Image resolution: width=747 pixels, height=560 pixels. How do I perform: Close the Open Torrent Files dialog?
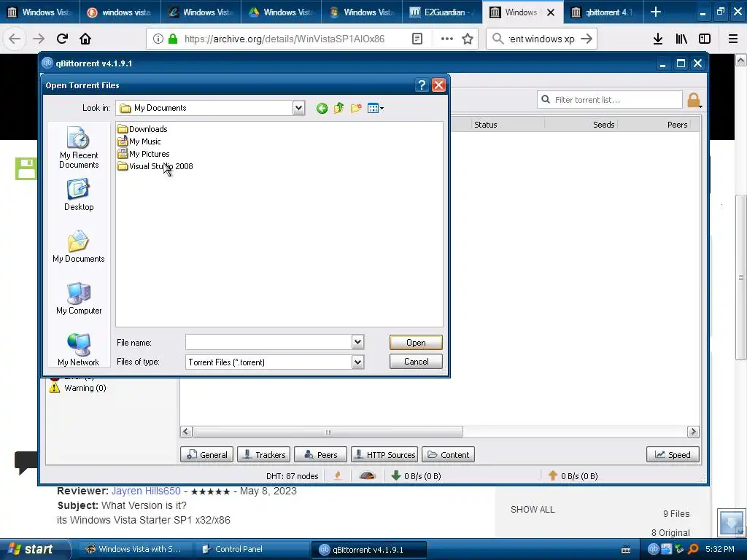coord(438,85)
